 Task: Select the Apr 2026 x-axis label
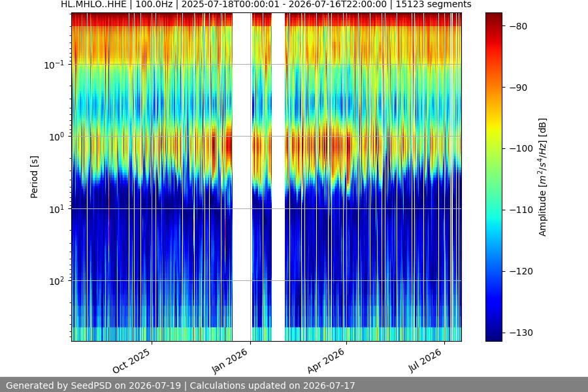click(x=325, y=361)
